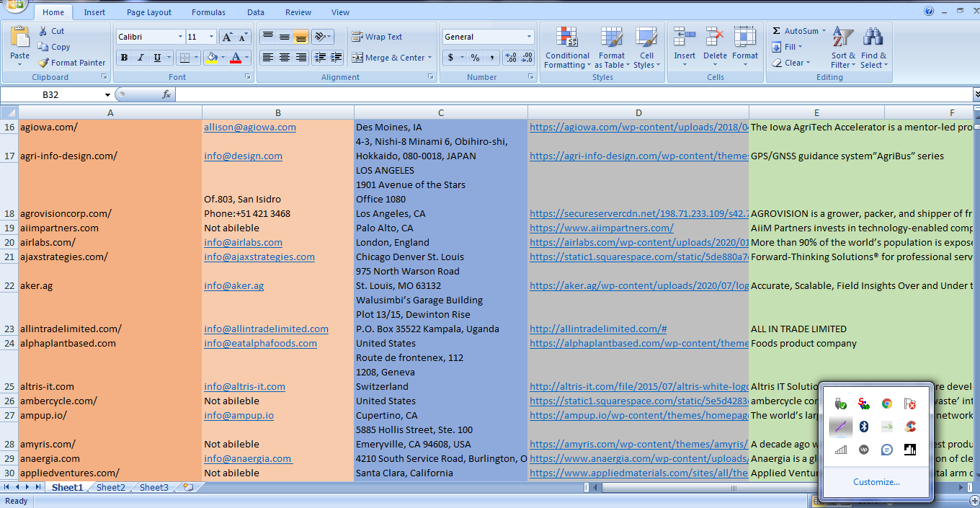Open the Sort & Filter tool
Screen dimensions: 980x508
842,48
